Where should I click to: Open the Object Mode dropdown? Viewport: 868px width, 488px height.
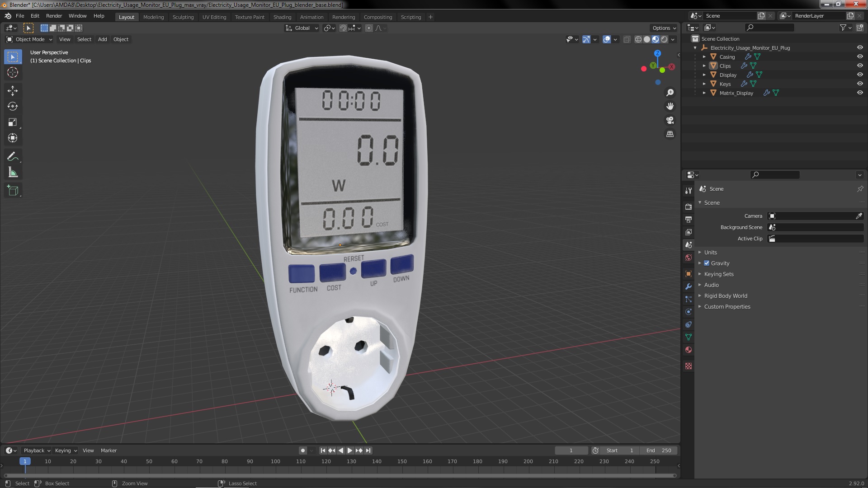(x=29, y=39)
